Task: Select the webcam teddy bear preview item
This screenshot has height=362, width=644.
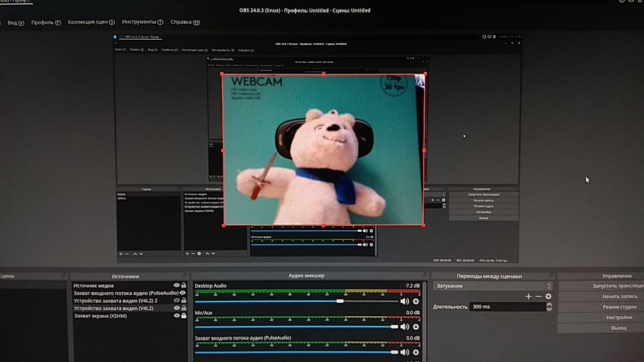Action: point(324,150)
